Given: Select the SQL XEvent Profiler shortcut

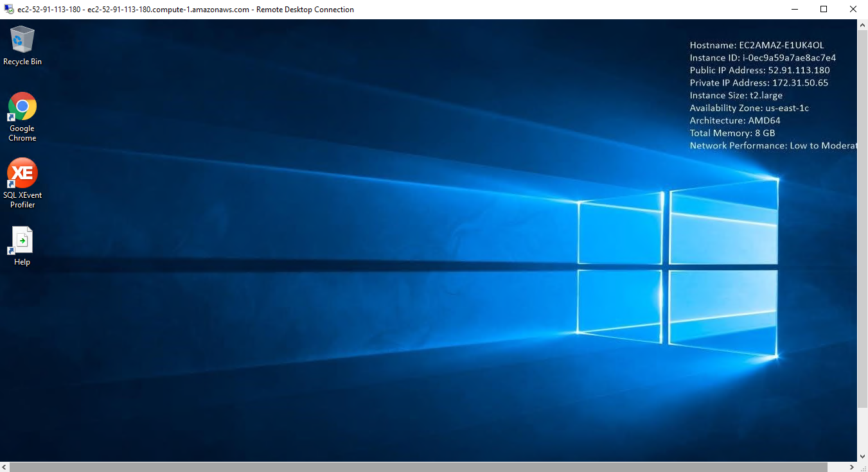Looking at the screenshot, I should [22, 173].
